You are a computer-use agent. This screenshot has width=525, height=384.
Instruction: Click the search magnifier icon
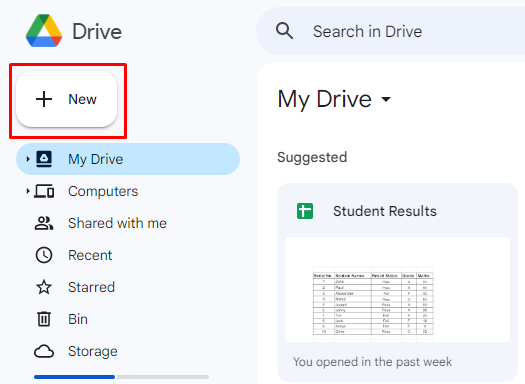coord(284,31)
